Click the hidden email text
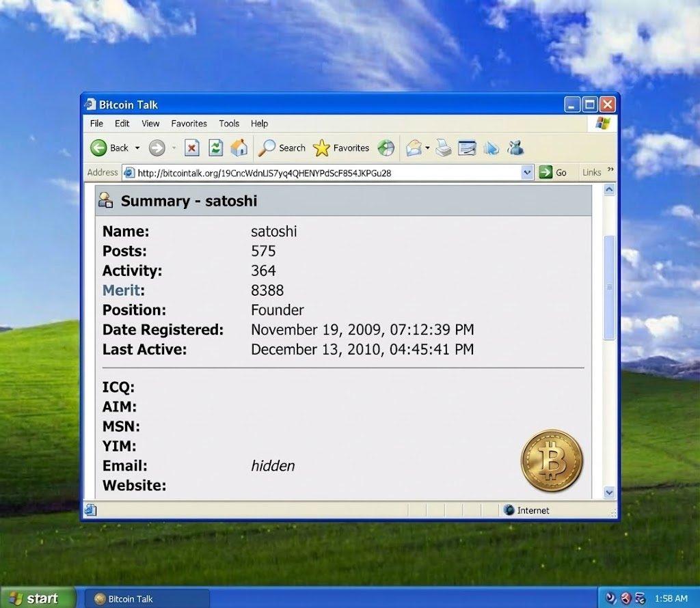The width and height of the screenshot is (700, 608). point(273,466)
